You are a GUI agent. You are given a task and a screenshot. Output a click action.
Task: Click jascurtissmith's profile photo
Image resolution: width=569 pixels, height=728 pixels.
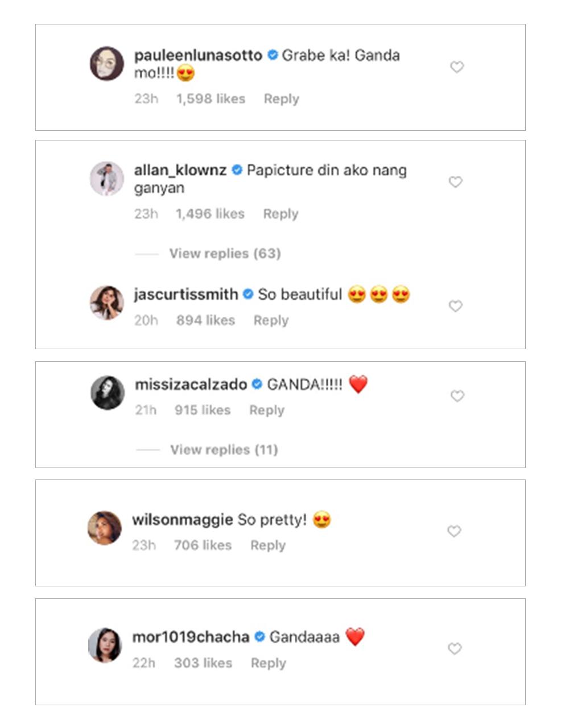click(107, 303)
